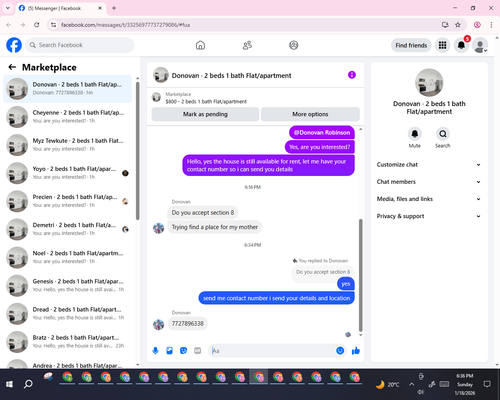500x400 pixels.
Task: Open the Cheyenne conversation
Action: (67, 117)
